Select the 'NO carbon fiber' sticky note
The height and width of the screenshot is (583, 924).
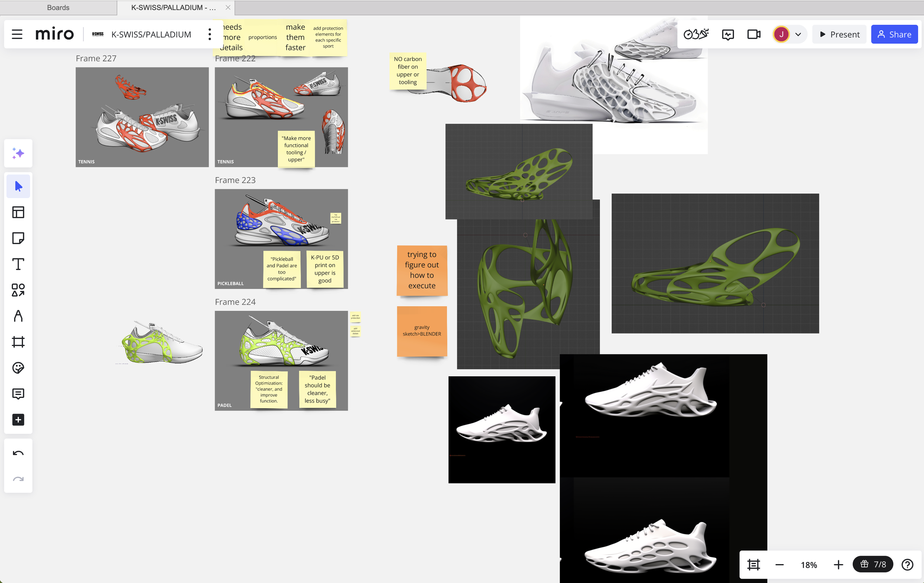[408, 71]
